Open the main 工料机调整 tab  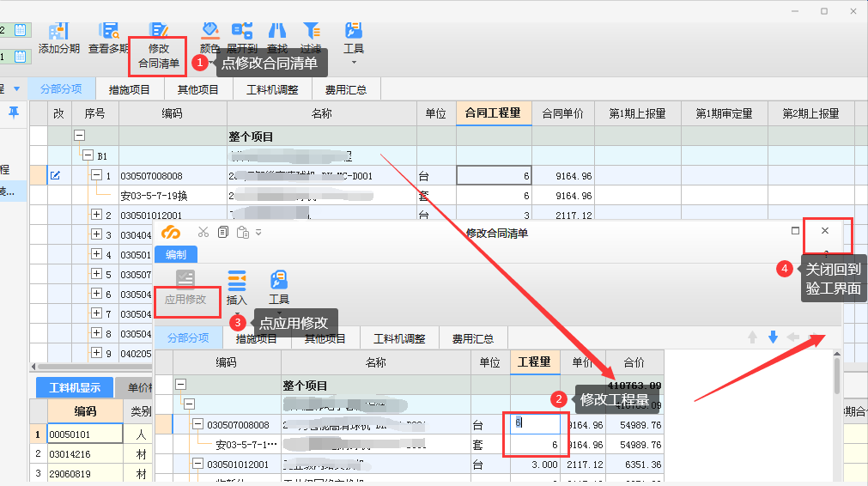(272, 89)
